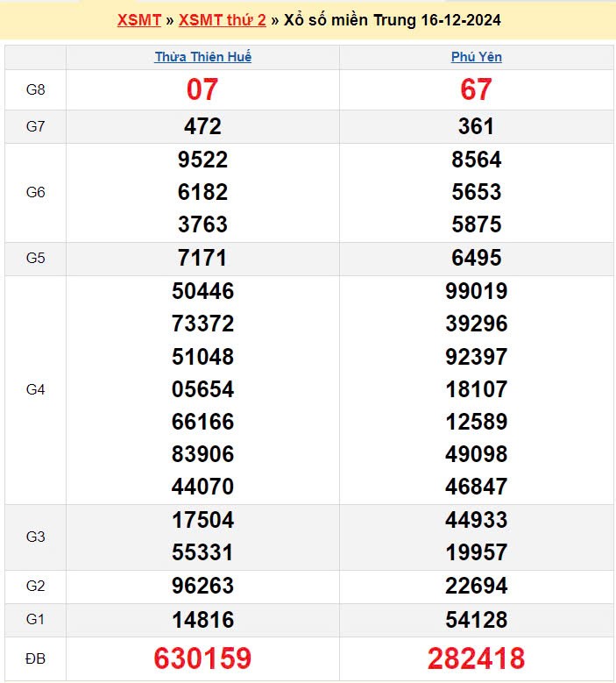
Task: Click the title text Xổ số miền Trung 16-12-2024
Action: (x=393, y=20)
